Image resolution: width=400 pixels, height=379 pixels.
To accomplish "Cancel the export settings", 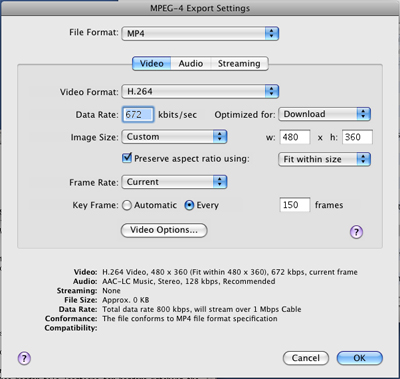I will pos(306,358).
